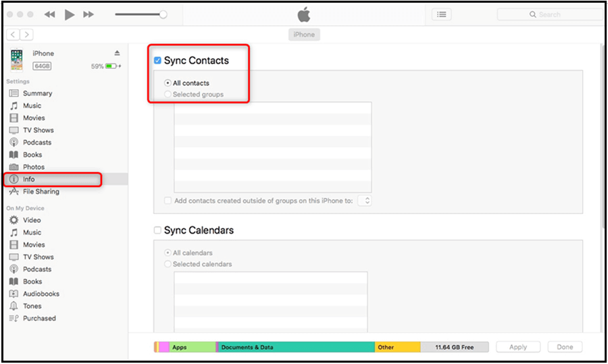Select the iPhone tab at top

tap(303, 34)
